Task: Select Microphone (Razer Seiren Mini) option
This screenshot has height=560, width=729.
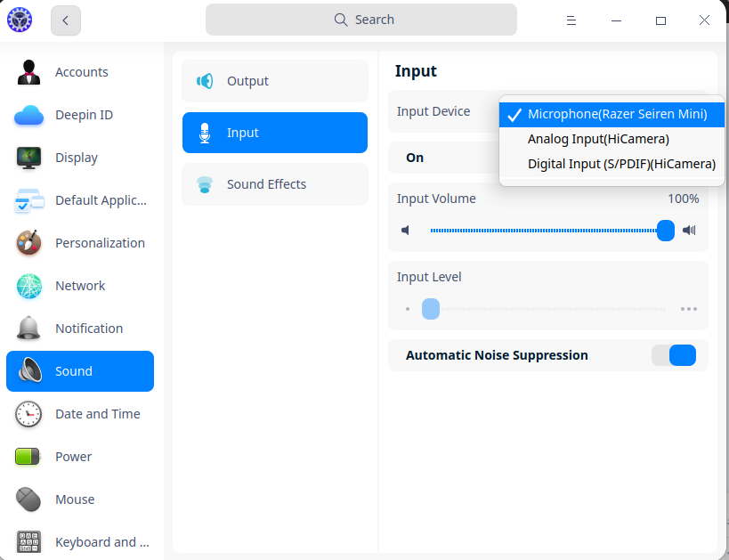Action: (617, 114)
